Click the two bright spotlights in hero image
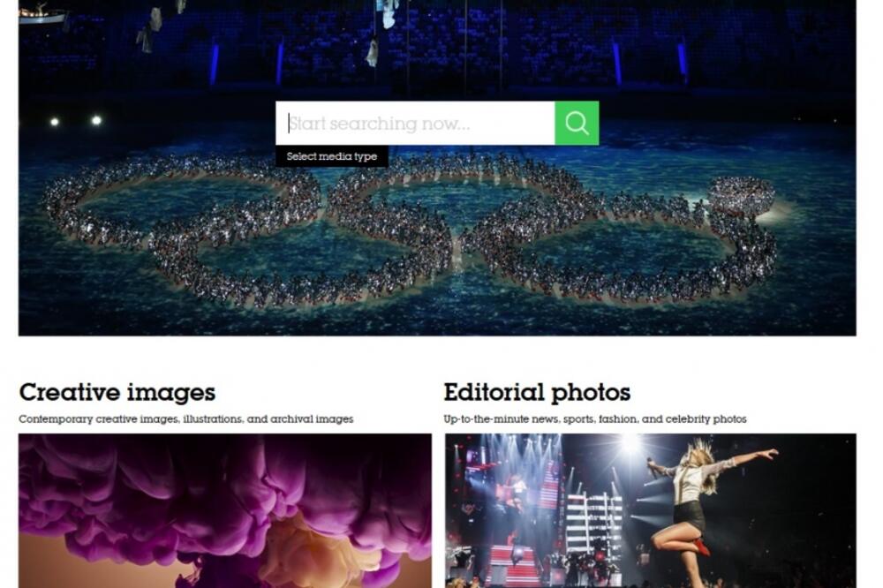Image resolution: width=883 pixels, height=588 pixels. tap(75, 121)
